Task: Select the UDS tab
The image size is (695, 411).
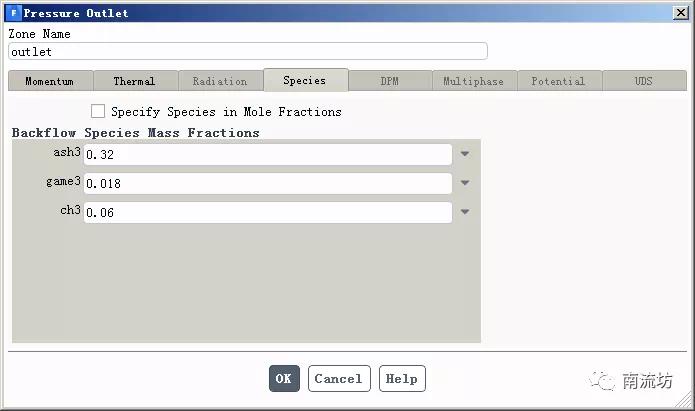Action: point(643,81)
